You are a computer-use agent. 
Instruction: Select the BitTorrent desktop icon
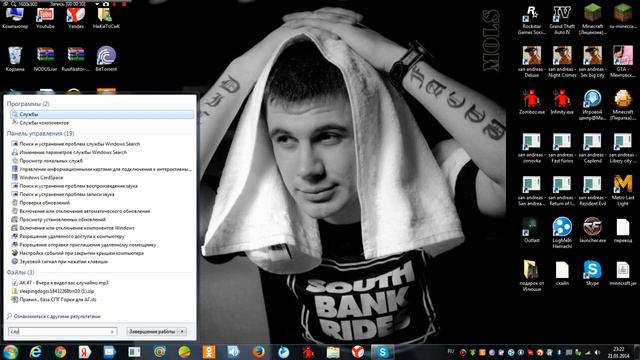[106, 59]
